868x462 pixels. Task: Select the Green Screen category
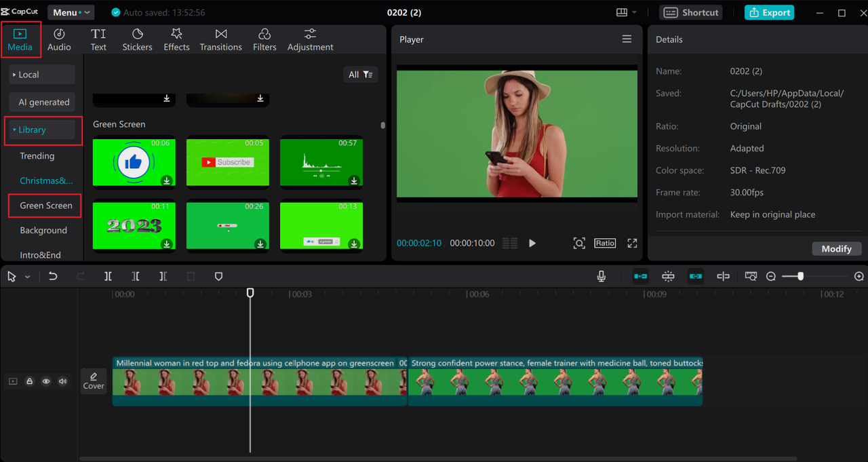pyautogui.click(x=46, y=206)
